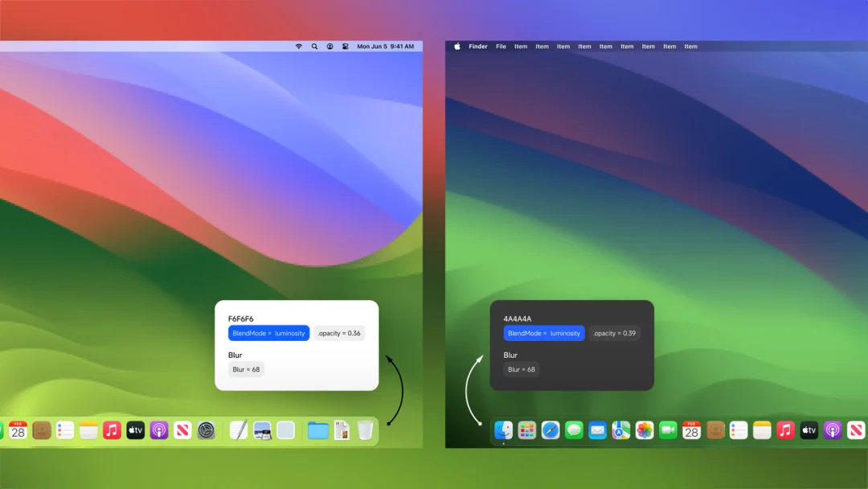Open Reminders in the light desktop dock
This screenshot has width=868, height=489.
(x=65, y=430)
